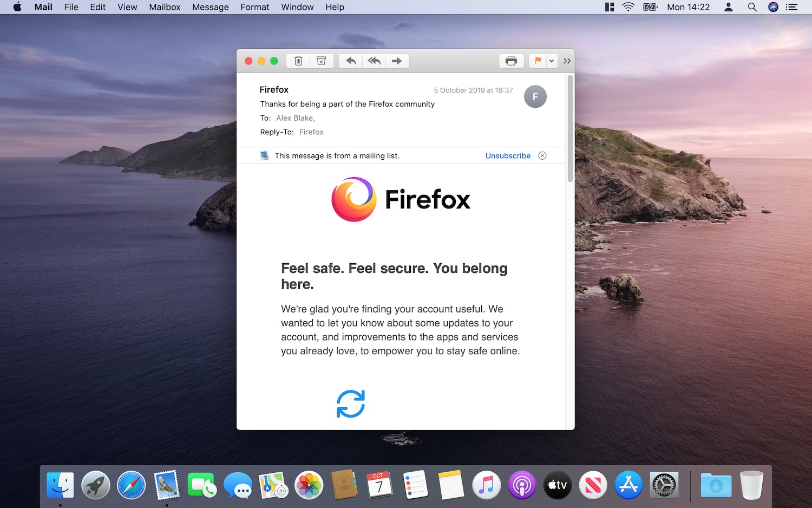Flag this message with orange flag
Image resolution: width=812 pixels, height=508 pixels.
[x=536, y=61]
